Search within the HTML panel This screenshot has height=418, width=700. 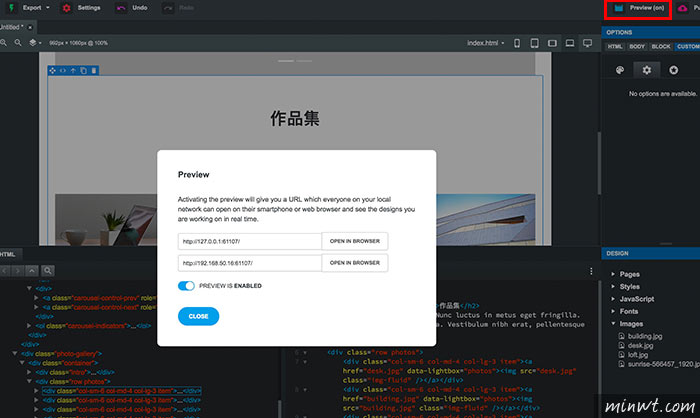pyautogui.click(x=48, y=271)
